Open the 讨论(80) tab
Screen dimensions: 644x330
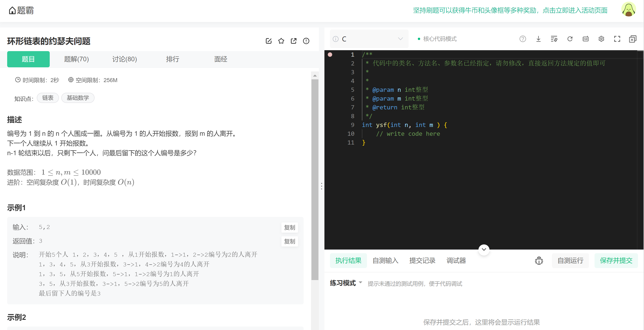pyautogui.click(x=124, y=59)
